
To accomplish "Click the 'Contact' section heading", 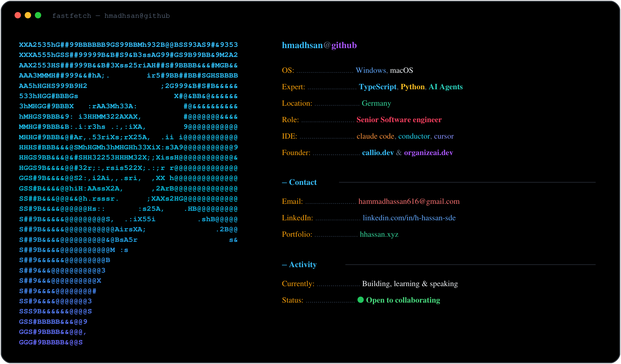I will pyautogui.click(x=303, y=182).
